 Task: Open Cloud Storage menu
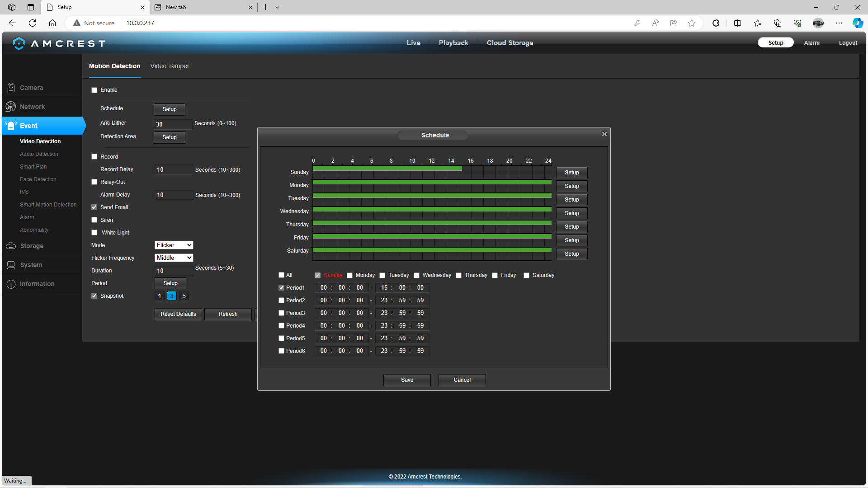pyautogui.click(x=510, y=43)
